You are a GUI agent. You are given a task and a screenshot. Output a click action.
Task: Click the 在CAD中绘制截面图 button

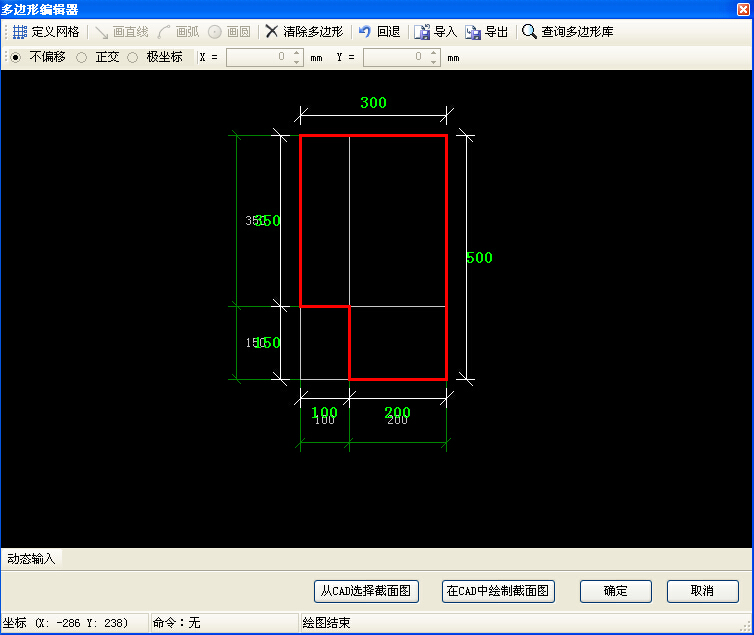pos(498,591)
